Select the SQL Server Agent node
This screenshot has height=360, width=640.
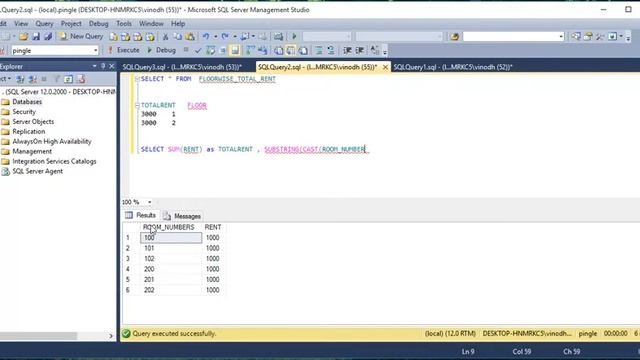pyautogui.click(x=38, y=171)
